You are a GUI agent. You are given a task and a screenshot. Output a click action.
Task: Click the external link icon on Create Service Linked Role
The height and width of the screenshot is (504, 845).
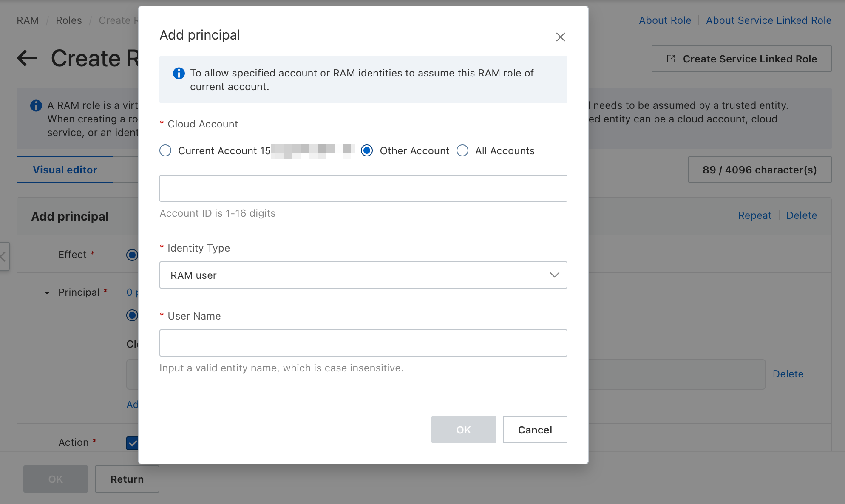(671, 59)
